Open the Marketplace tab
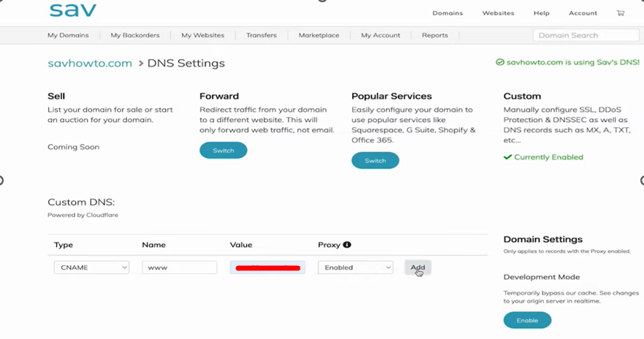 pos(319,35)
